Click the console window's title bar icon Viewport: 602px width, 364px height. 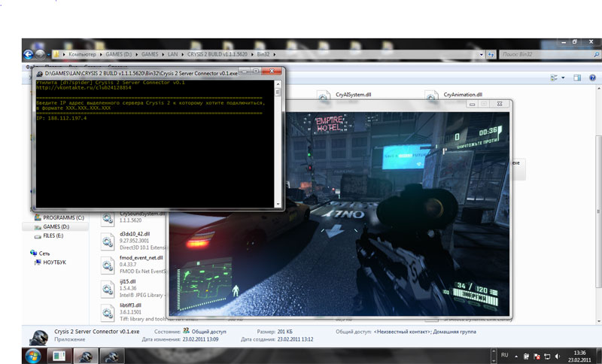(39, 73)
